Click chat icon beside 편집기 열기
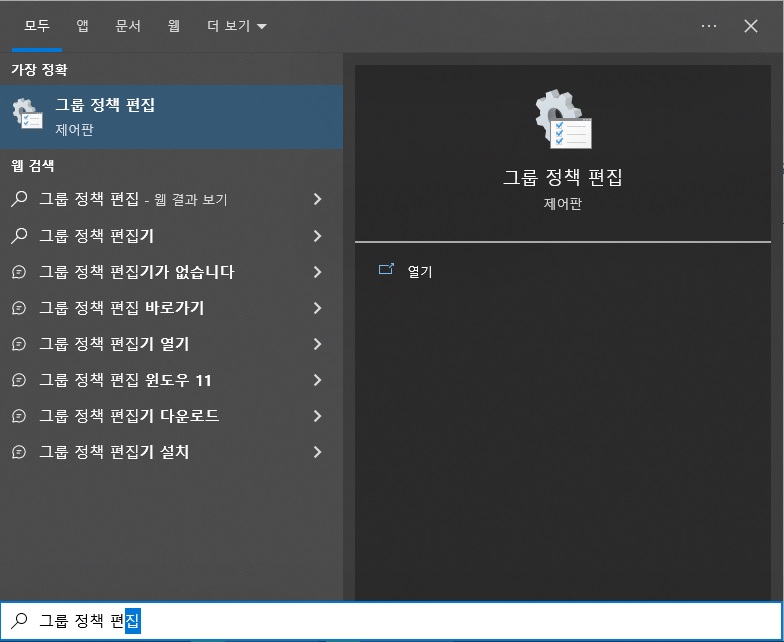The height and width of the screenshot is (642, 784). click(19, 344)
